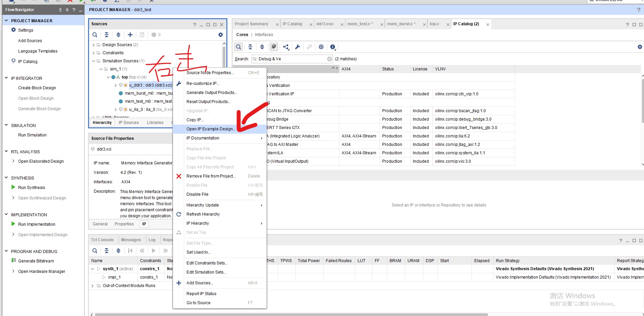Click Sources panel help question mark
644x316 pixels.
click(194, 25)
